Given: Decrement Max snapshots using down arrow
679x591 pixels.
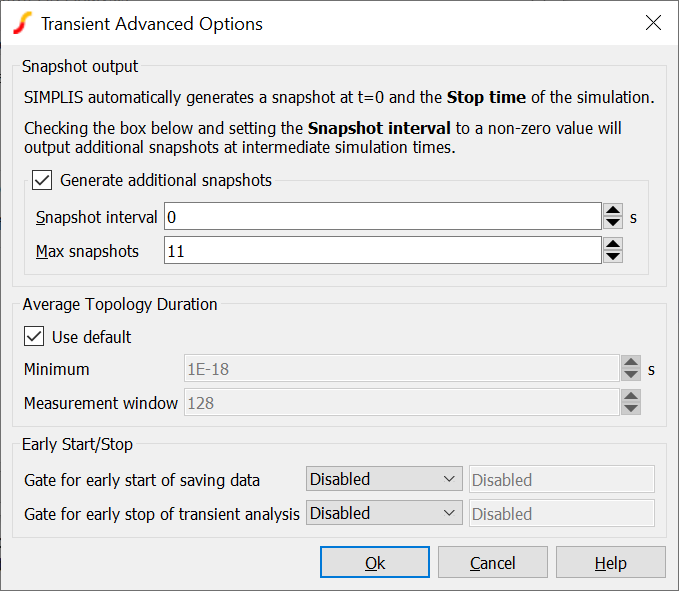Looking at the screenshot, I should (x=613, y=256).
